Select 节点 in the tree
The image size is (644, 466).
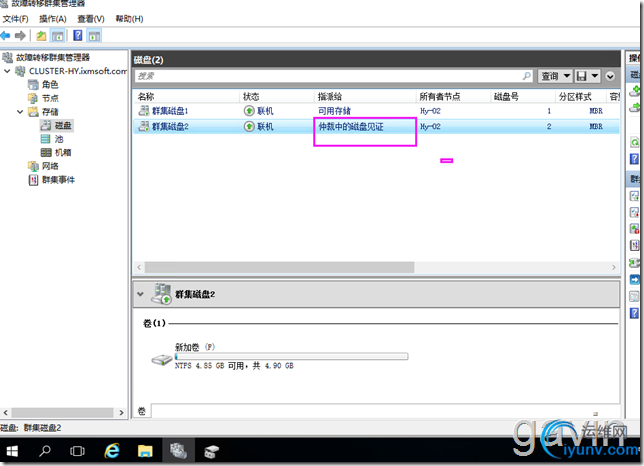point(50,98)
